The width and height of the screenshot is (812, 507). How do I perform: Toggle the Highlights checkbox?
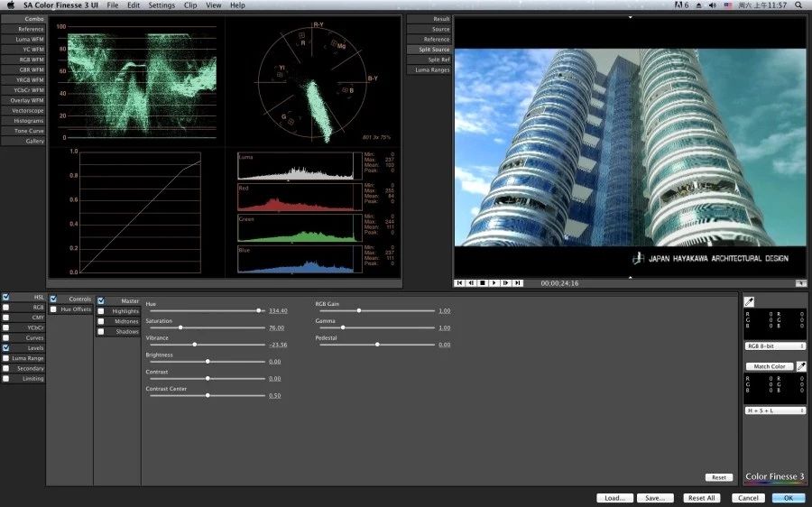coord(101,311)
